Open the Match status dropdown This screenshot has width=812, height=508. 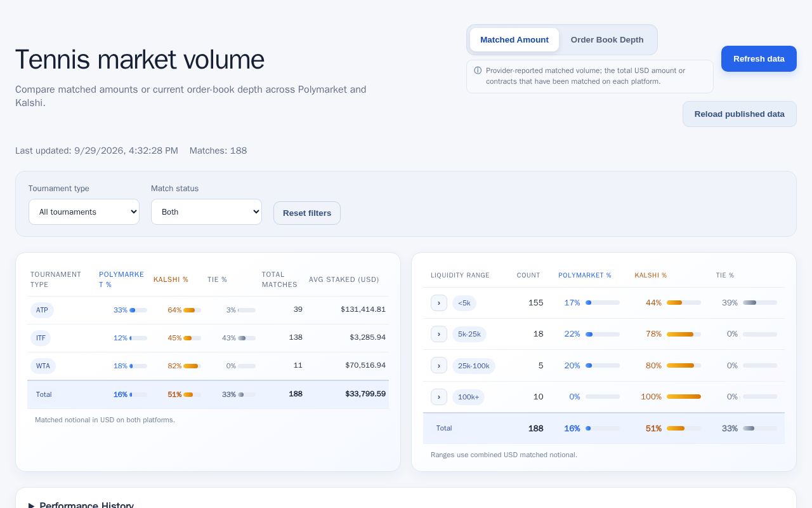coord(206,212)
